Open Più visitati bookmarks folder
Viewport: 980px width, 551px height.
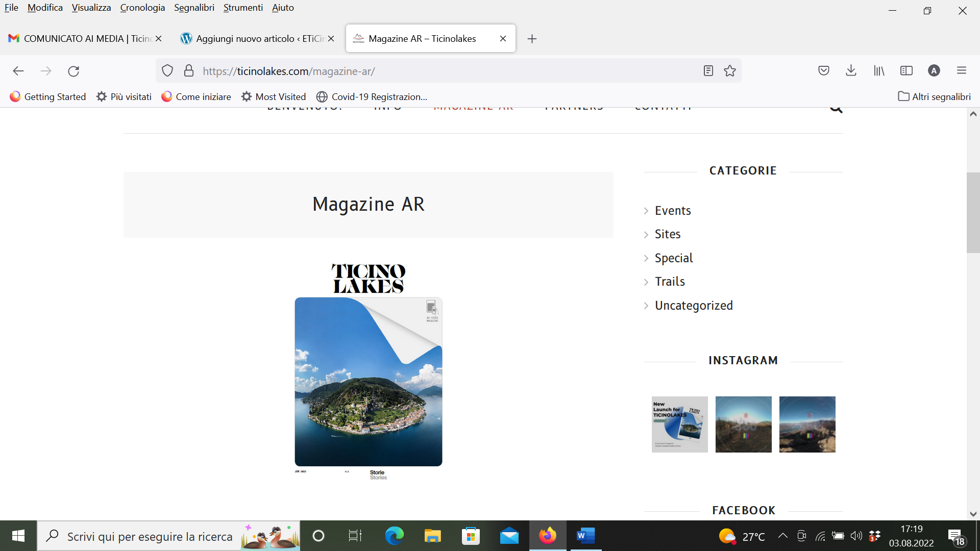(124, 97)
